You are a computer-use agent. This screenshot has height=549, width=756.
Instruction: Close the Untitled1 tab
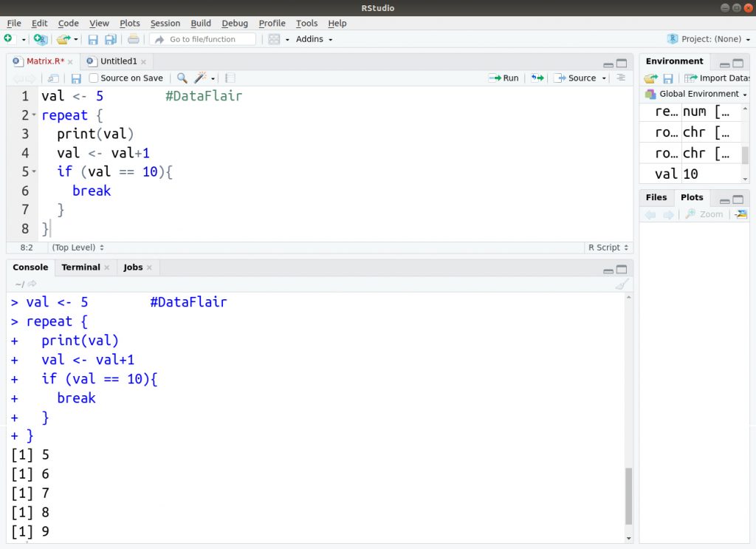click(x=144, y=62)
